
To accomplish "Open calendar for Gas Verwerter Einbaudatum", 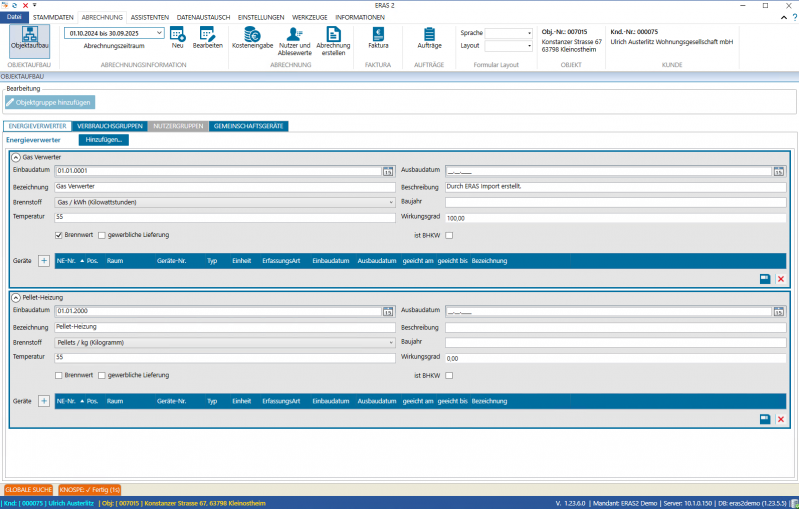I will tap(388, 172).
